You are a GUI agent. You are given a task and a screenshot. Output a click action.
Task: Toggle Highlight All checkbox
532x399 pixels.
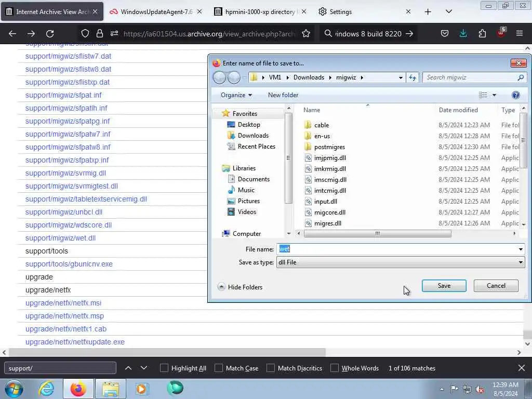164,368
